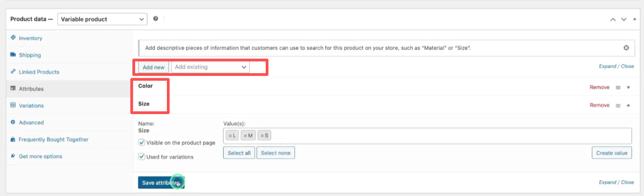Open the Inventory tab

tap(30, 38)
